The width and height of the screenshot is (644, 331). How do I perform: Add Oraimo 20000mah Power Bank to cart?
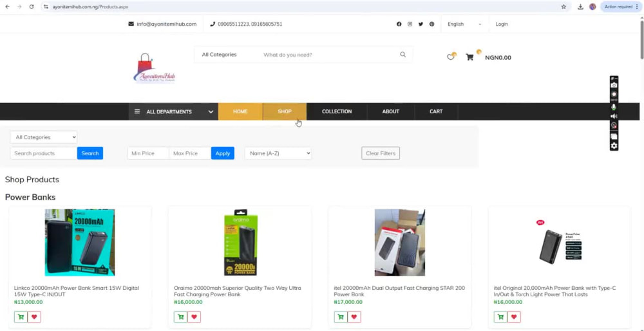(x=181, y=317)
